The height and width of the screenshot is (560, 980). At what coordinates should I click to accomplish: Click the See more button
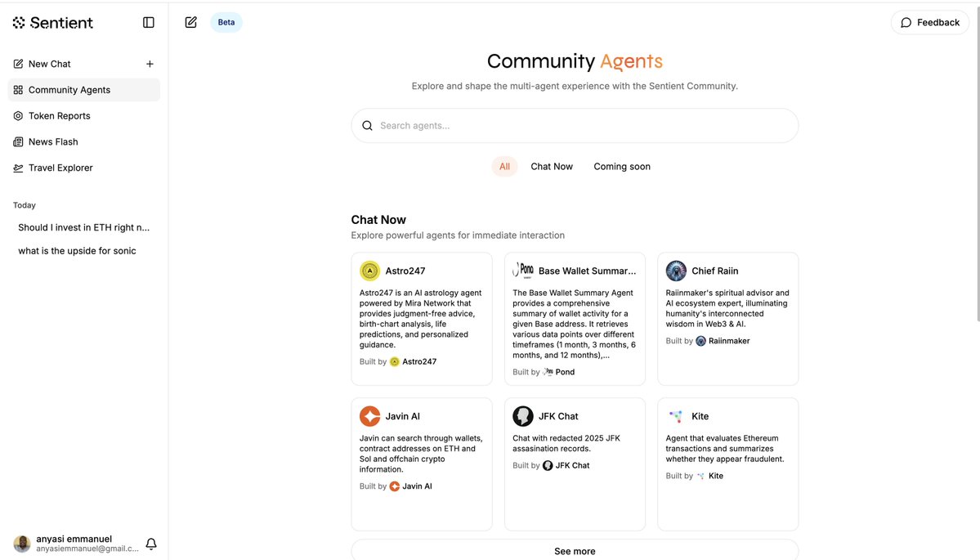tap(575, 551)
